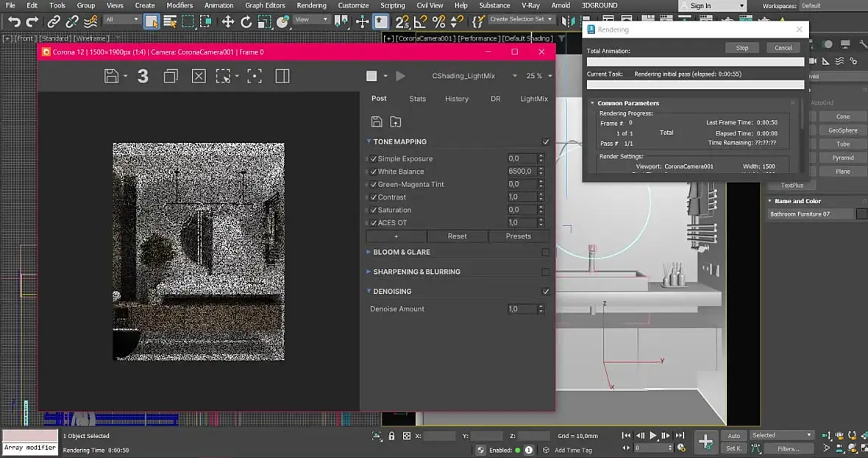
Task: Enable the Bloom & Glare checkbox
Action: pos(545,252)
